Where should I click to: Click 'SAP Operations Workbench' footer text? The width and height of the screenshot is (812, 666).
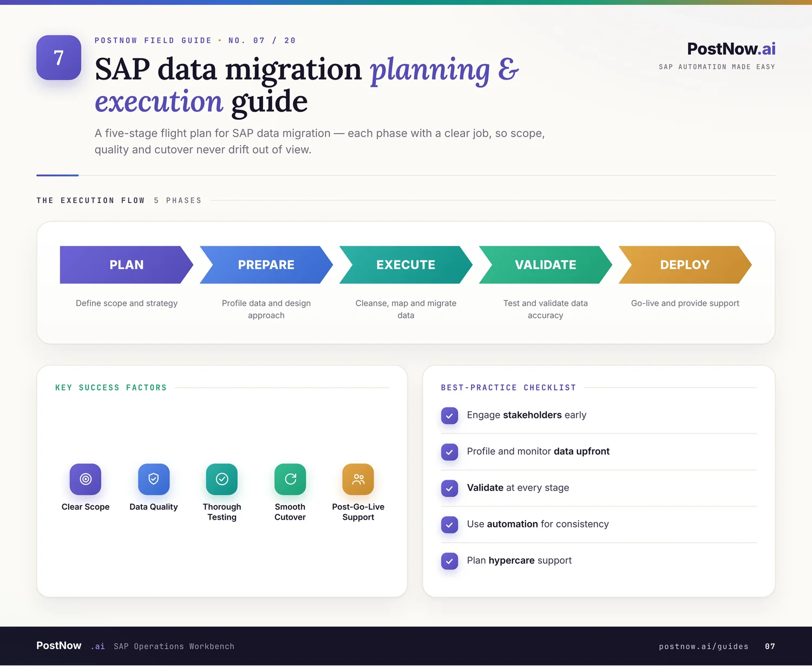click(x=174, y=647)
